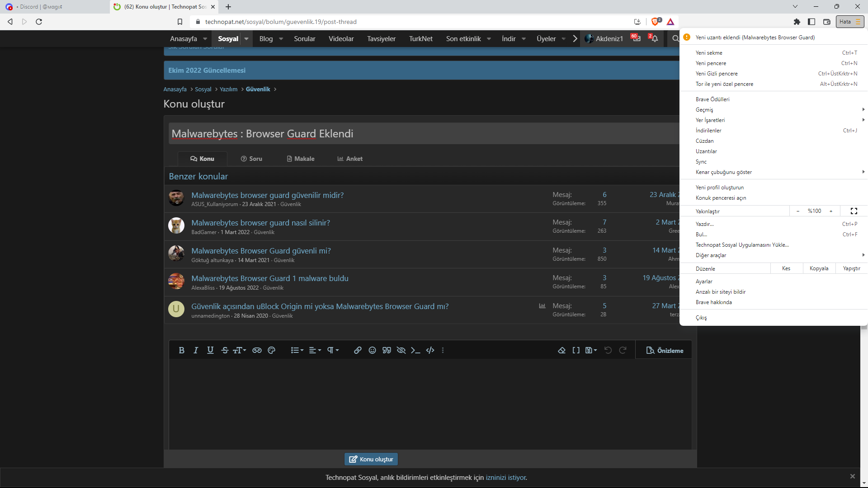Expand the text alignment dropdown
Viewport: 868px width, 488px height.
315,350
